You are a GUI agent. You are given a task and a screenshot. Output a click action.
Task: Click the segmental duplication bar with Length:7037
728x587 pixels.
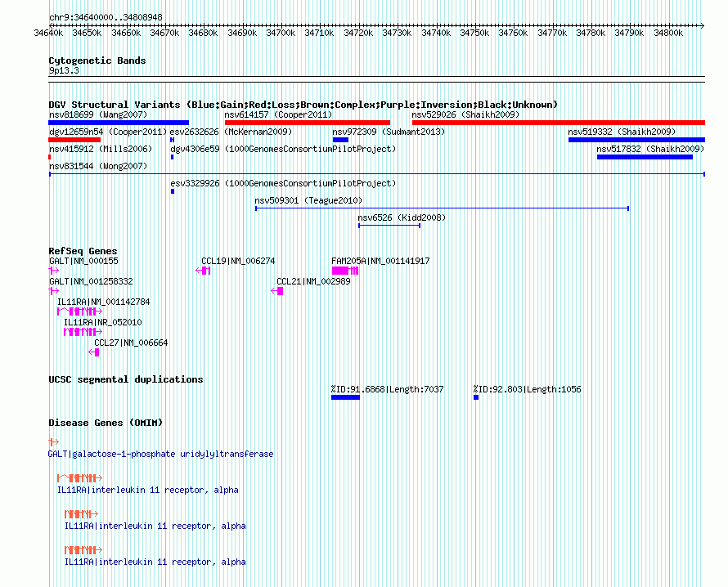(345, 397)
